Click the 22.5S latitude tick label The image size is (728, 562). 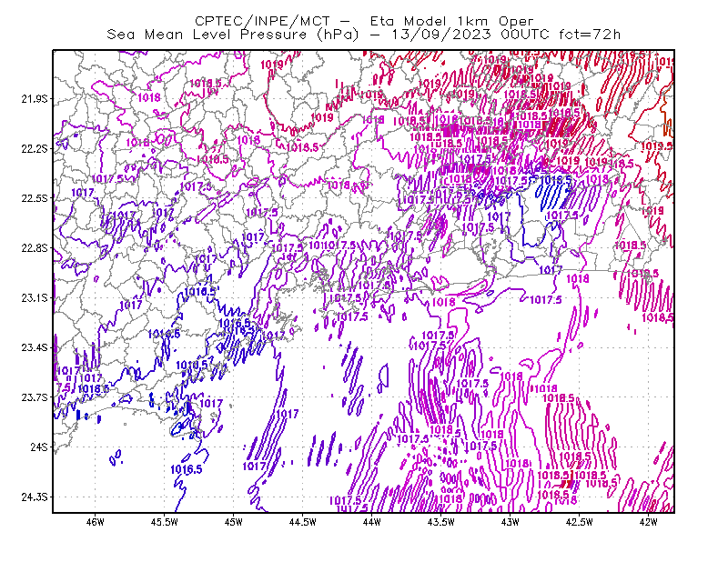coord(35,198)
